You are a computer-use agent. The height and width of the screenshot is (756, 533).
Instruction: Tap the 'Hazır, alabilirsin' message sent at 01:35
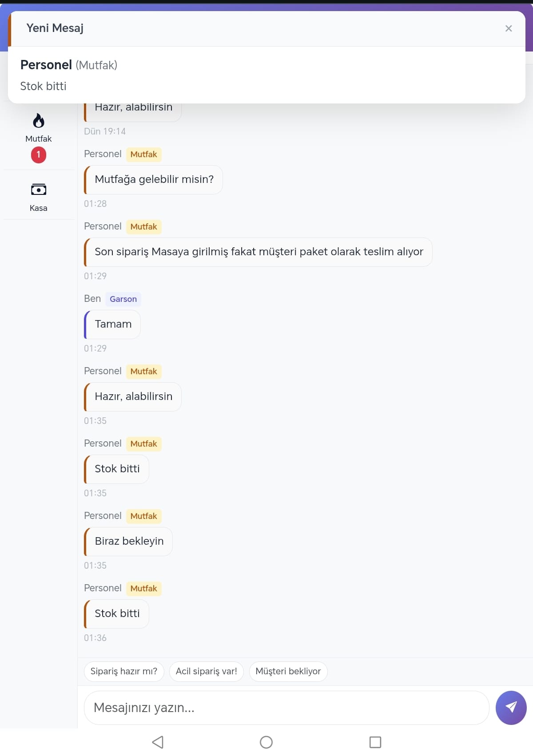tap(133, 397)
